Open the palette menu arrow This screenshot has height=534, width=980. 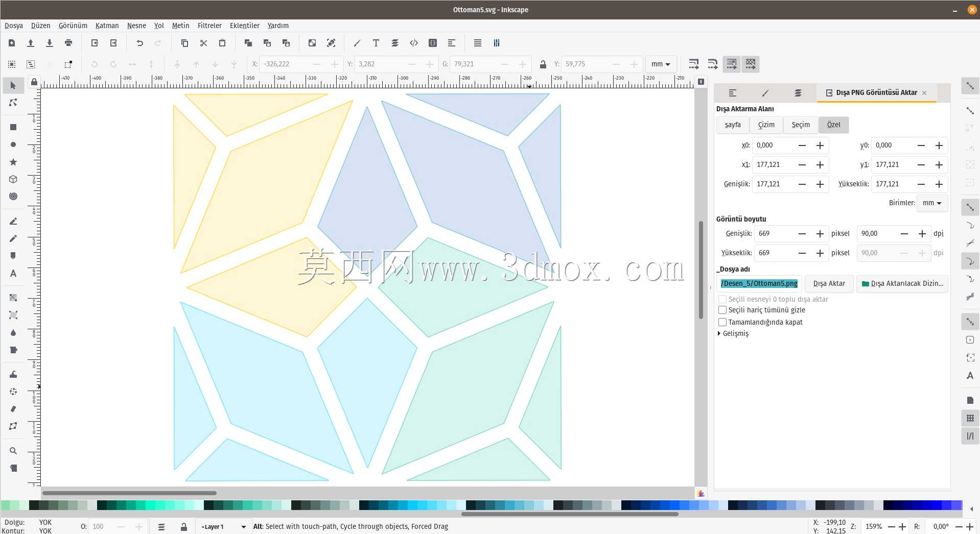point(971,508)
